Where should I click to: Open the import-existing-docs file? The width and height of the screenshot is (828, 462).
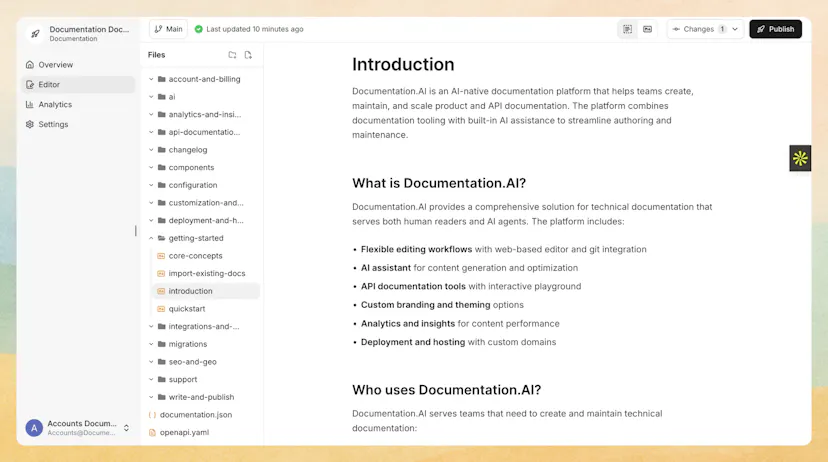coord(206,274)
